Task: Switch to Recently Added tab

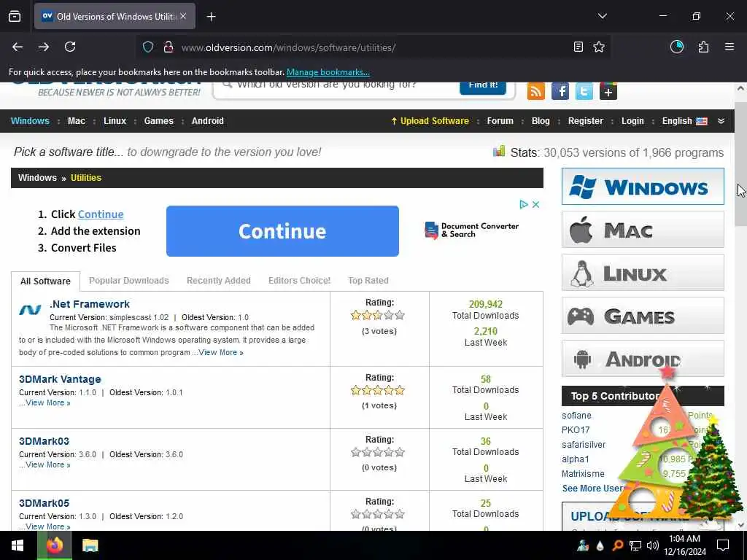Action: (x=219, y=281)
